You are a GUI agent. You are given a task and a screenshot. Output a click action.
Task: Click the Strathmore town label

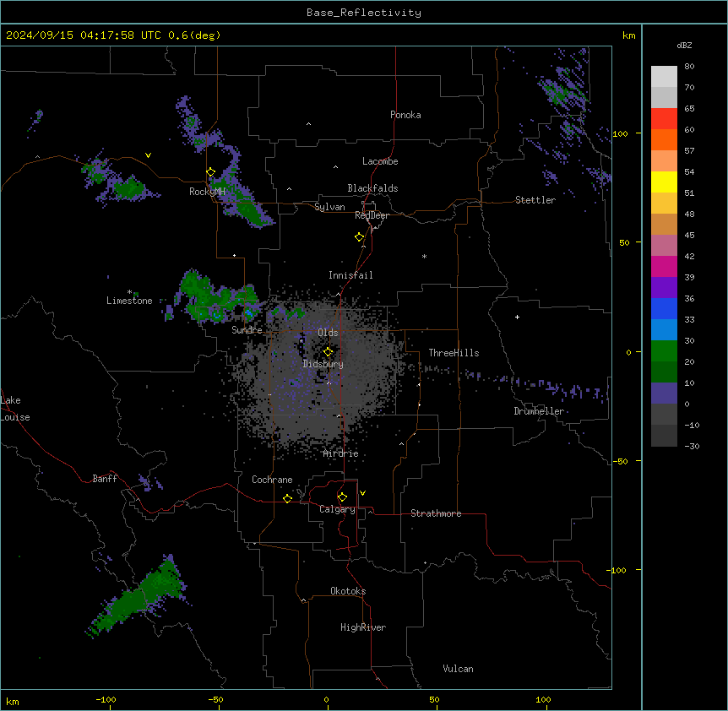436,513
